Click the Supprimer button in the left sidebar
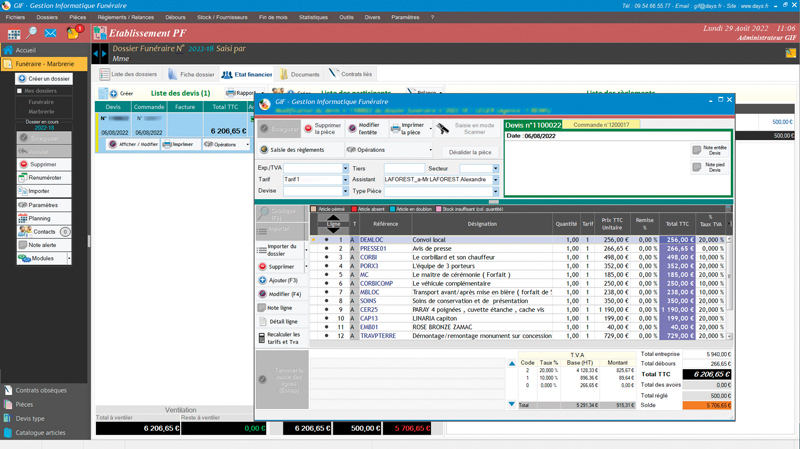 pos(44,164)
